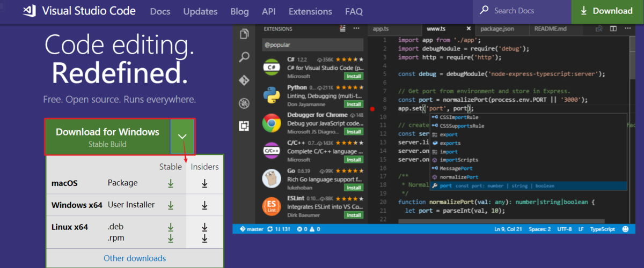Expand the download options chevron dropdown
This screenshot has width=644, height=268.
(182, 137)
